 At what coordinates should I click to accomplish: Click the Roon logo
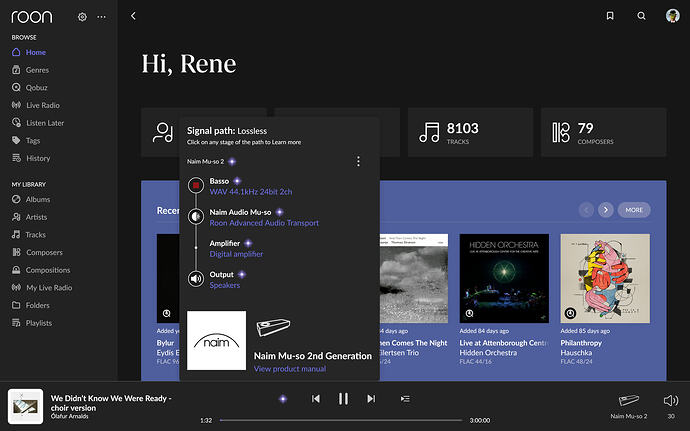(32, 17)
